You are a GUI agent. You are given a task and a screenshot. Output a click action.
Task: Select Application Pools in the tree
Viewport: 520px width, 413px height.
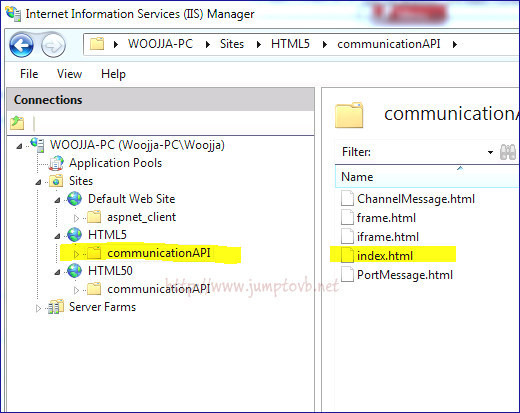pos(116,163)
